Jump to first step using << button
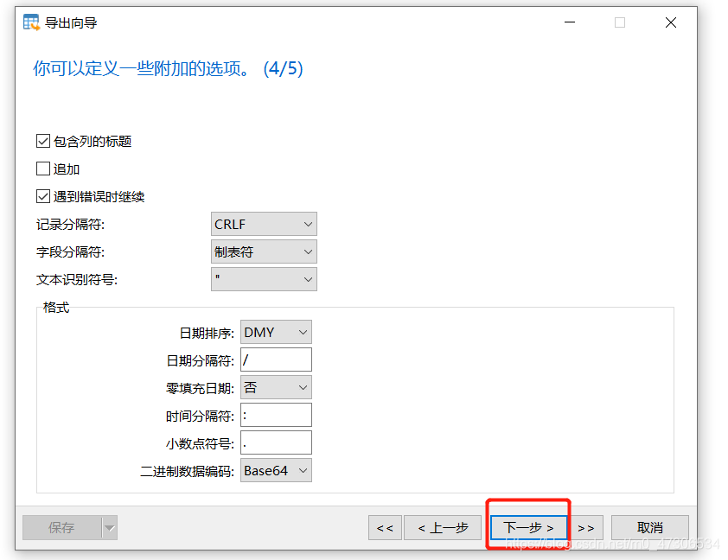 tap(385, 527)
